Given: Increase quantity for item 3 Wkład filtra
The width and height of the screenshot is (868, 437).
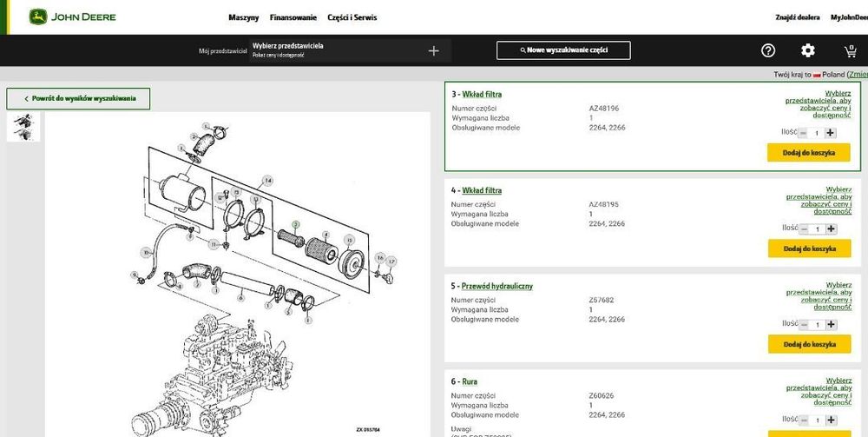Looking at the screenshot, I should click(x=831, y=133).
